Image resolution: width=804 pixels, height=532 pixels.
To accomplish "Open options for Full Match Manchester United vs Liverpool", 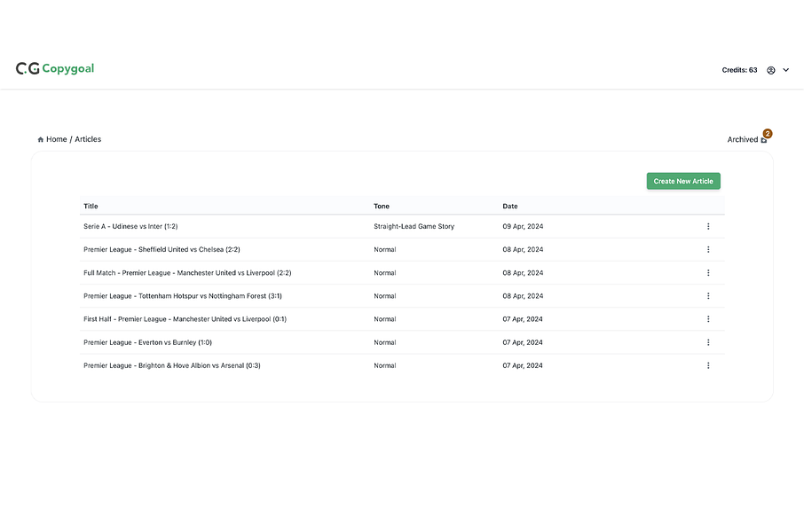I will coord(708,273).
